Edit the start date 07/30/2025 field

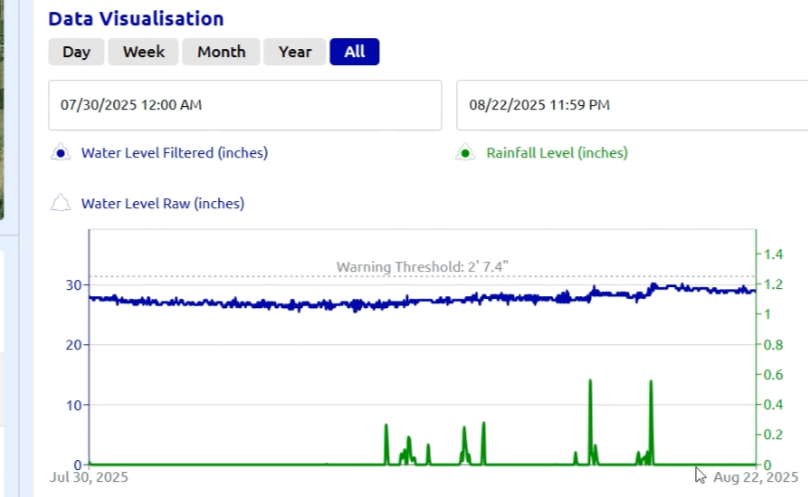245,105
